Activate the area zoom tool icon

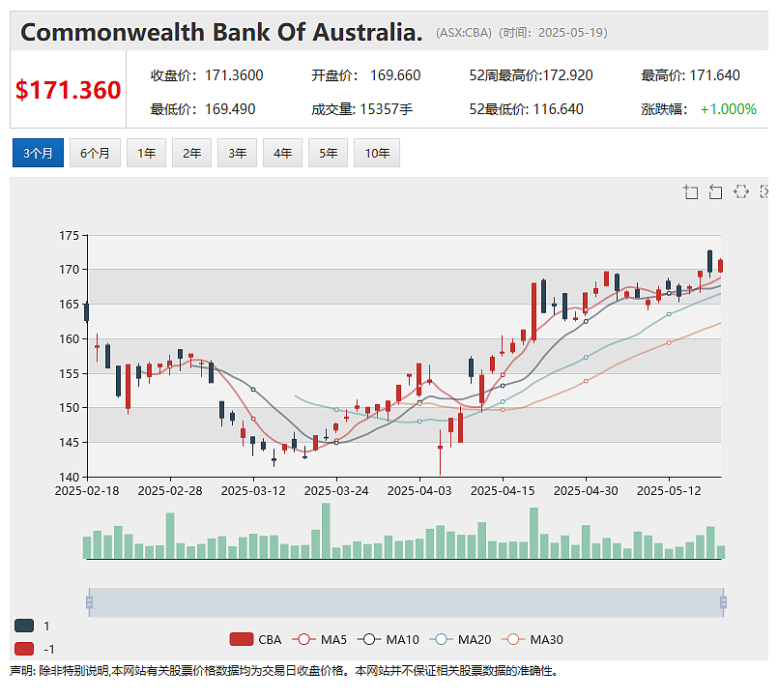click(x=691, y=191)
